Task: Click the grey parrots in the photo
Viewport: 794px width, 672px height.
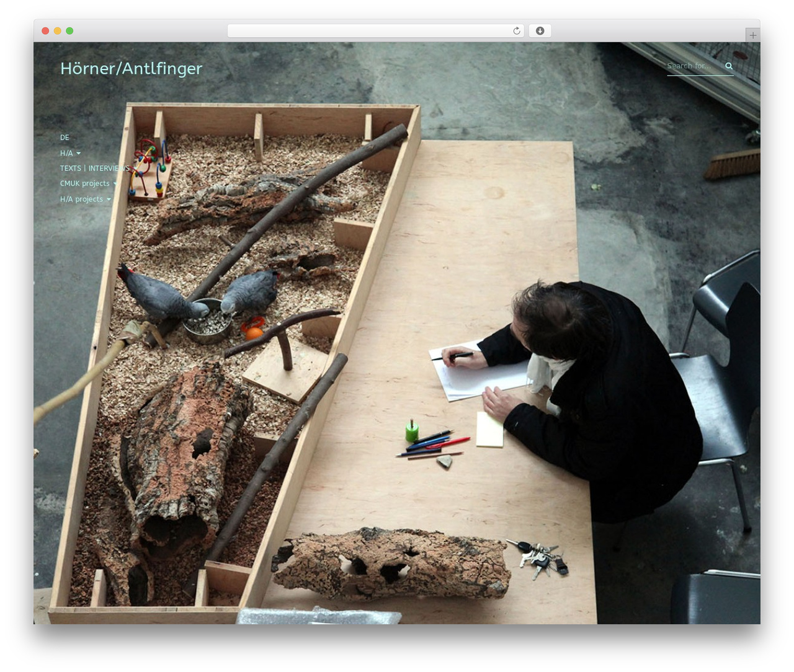Action: point(198,294)
